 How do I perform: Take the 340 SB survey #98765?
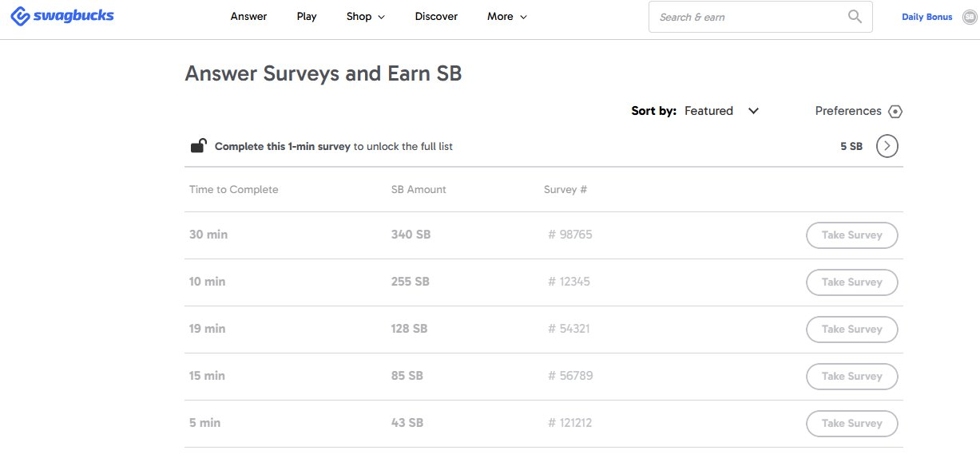coord(852,235)
